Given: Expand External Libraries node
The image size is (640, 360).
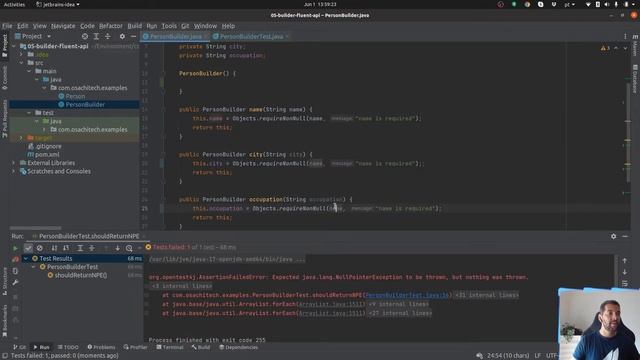Looking at the screenshot, I should pos(14,163).
